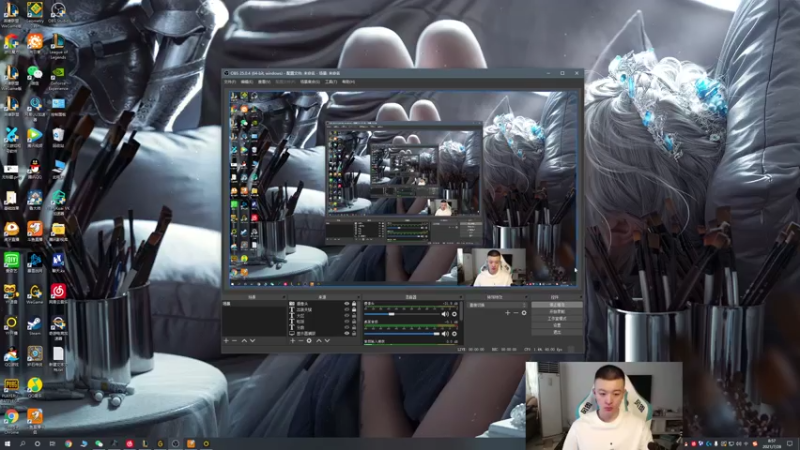The image size is (800, 450).
Task: Open the 文件 menu in OBS
Action: 230,82
